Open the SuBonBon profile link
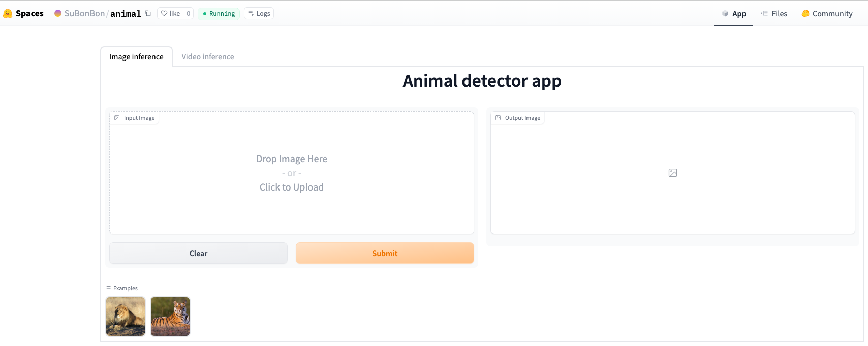Image resolution: width=868 pixels, height=346 pixels. pyautogui.click(x=84, y=13)
